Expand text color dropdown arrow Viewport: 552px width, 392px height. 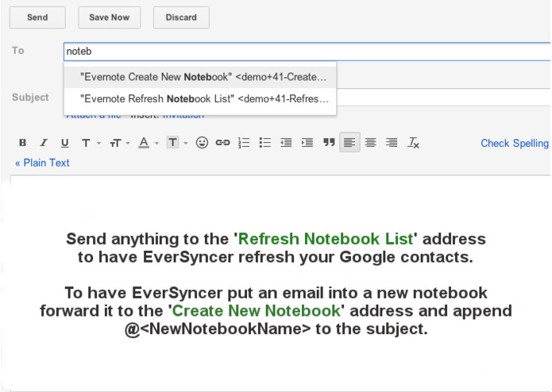tap(156, 143)
